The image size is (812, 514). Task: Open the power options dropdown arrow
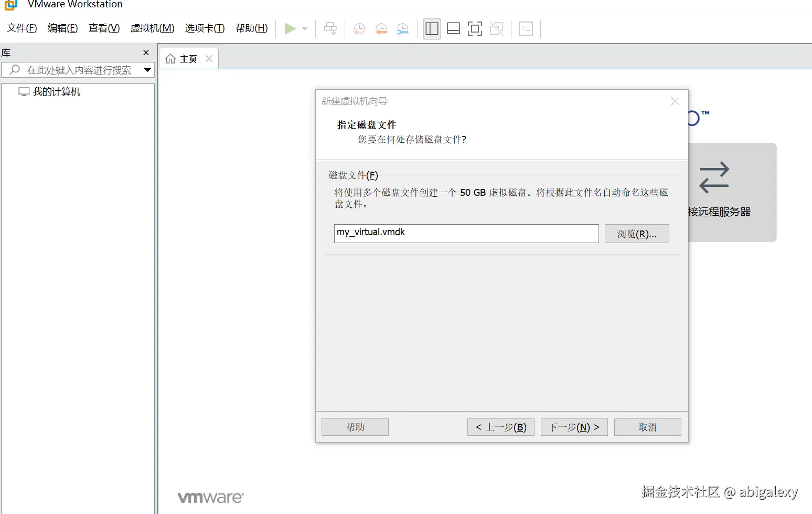(303, 29)
